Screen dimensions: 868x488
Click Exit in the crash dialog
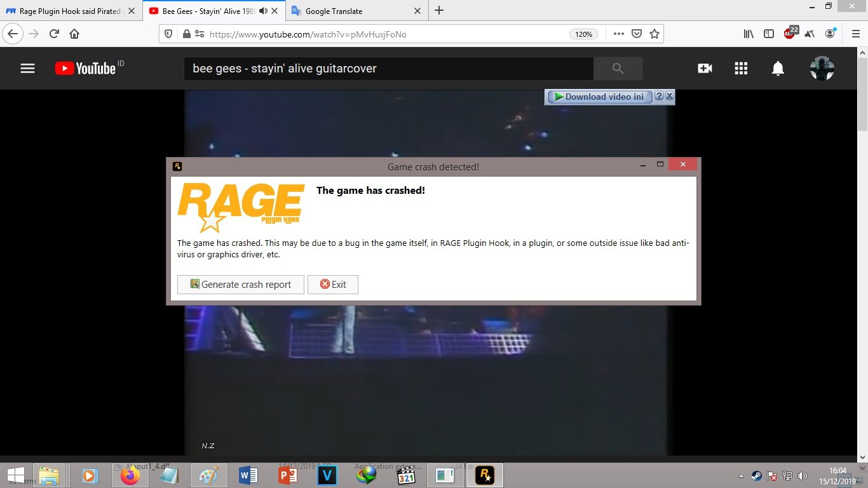point(333,285)
